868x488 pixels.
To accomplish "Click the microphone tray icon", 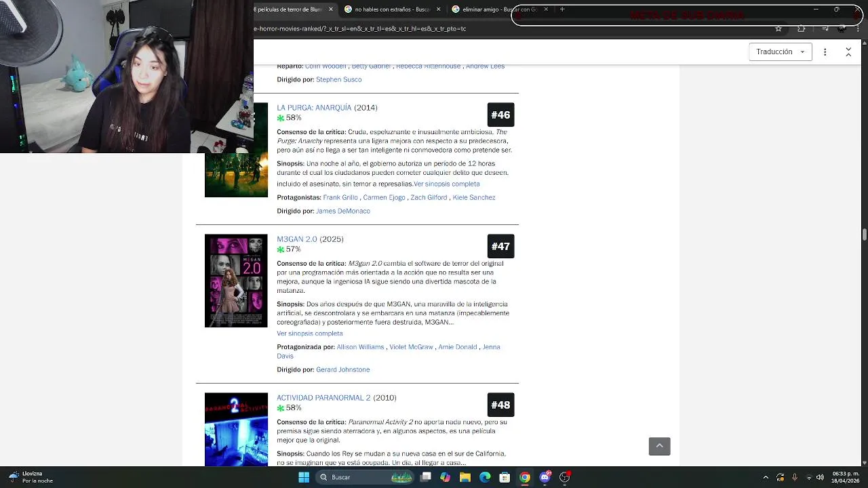I will (794, 477).
